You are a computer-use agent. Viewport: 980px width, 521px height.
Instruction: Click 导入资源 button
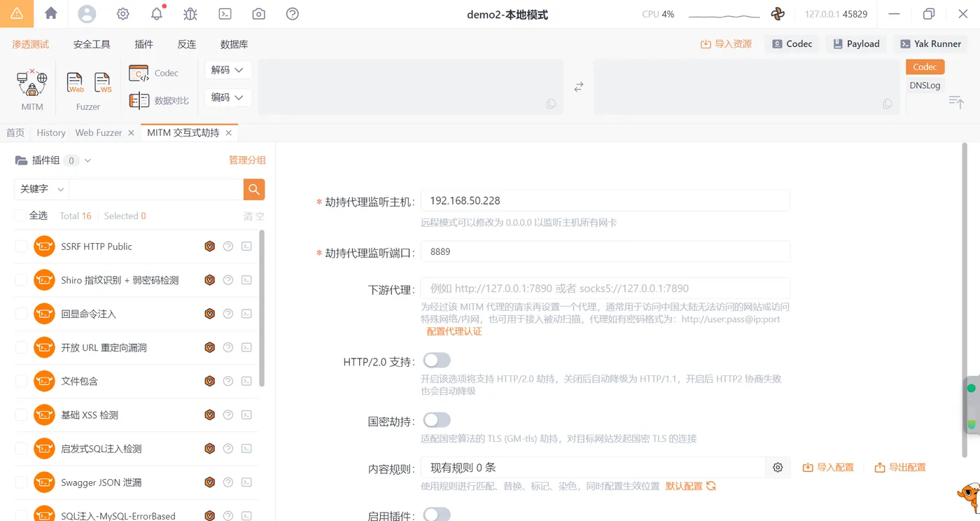(726, 44)
